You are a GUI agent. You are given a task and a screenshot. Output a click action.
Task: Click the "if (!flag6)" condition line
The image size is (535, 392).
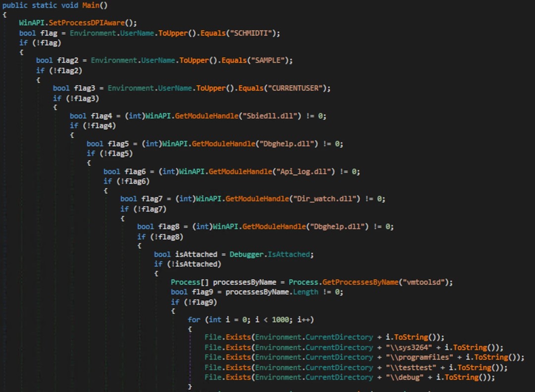[x=127, y=181]
